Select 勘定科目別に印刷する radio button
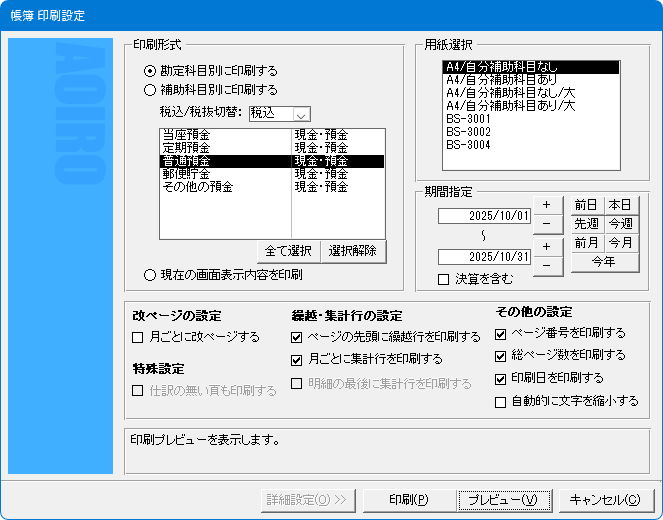 [x=150, y=71]
